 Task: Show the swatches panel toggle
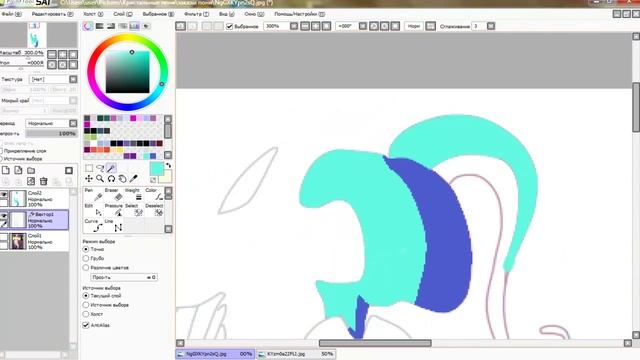(134, 26)
